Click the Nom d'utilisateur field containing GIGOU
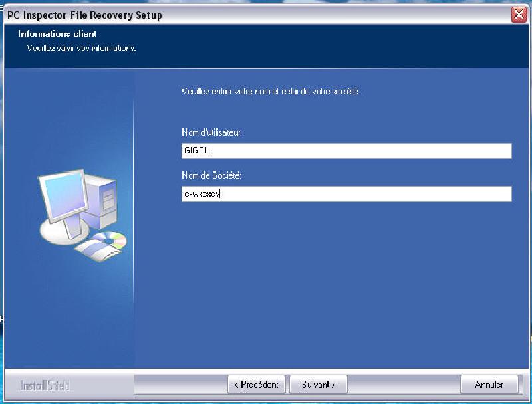The width and height of the screenshot is (532, 404). pyautogui.click(x=346, y=150)
